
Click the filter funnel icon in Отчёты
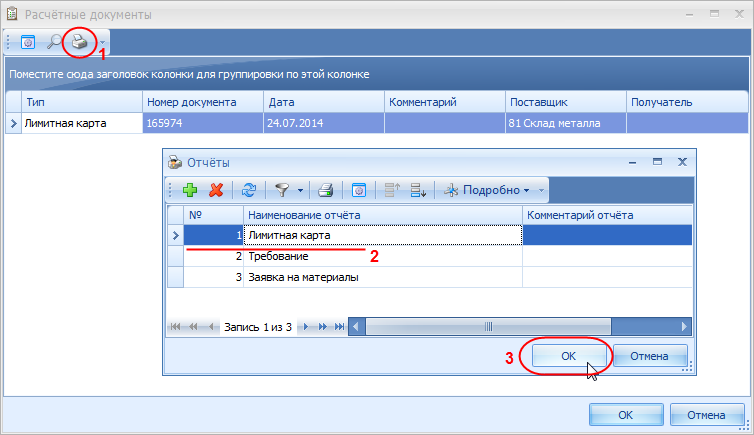click(x=282, y=190)
